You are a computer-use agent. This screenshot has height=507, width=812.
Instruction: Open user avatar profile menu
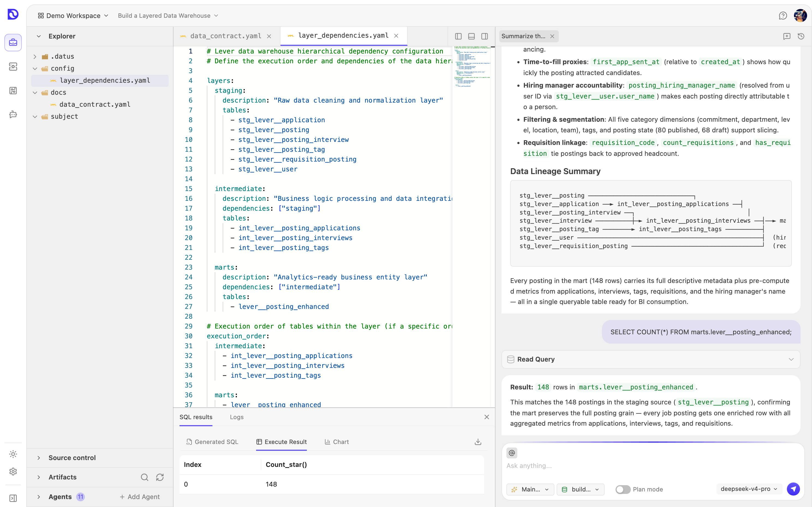[x=800, y=16]
